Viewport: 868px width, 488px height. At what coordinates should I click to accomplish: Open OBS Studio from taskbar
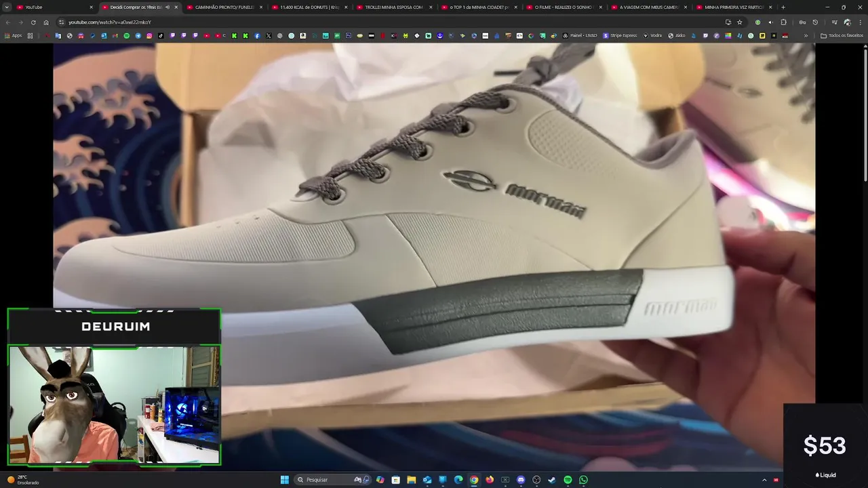pos(536,480)
